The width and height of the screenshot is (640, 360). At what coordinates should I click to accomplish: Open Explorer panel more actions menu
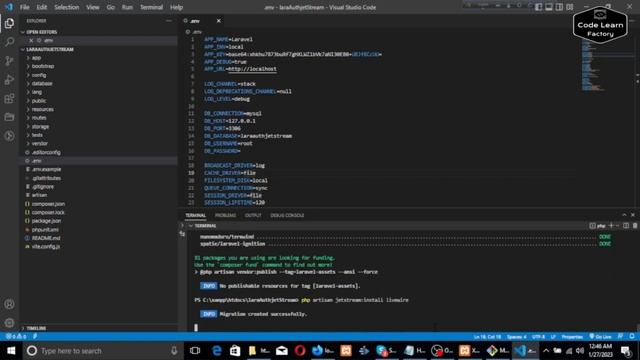tap(169, 21)
